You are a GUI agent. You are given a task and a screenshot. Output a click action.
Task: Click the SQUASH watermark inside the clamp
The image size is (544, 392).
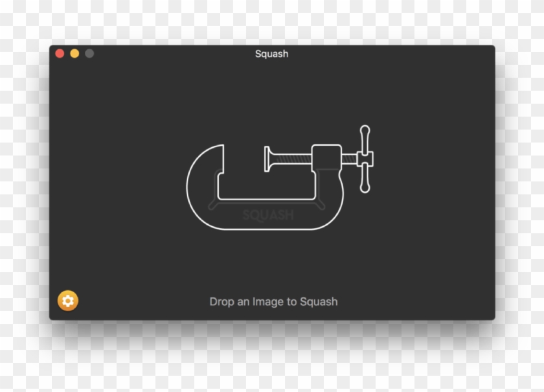(x=269, y=214)
